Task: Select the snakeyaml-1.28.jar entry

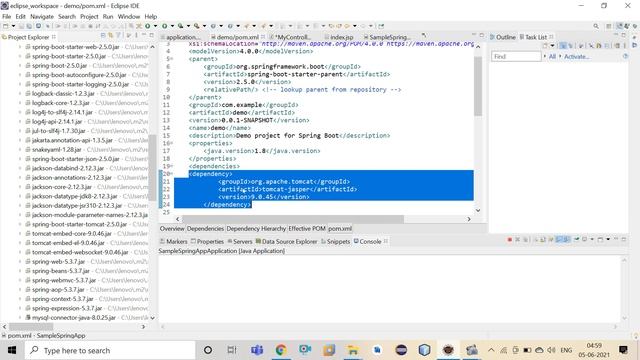Action: pos(57,149)
